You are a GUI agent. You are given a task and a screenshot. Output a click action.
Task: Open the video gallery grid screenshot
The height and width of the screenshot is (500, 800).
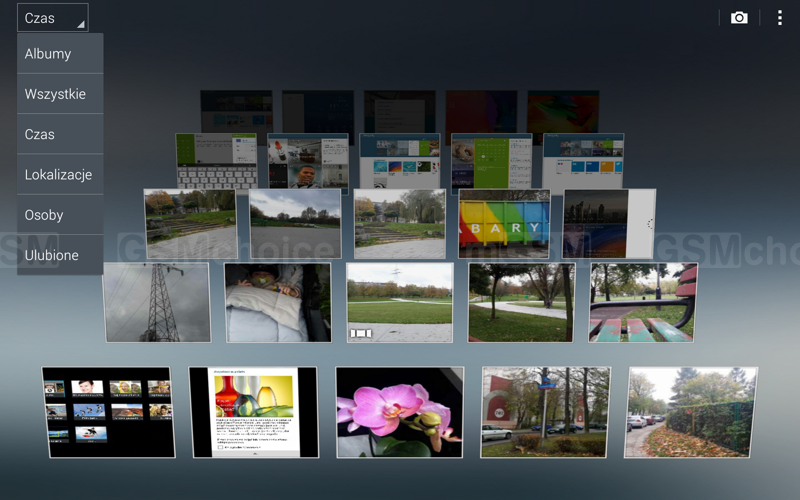(108, 412)
